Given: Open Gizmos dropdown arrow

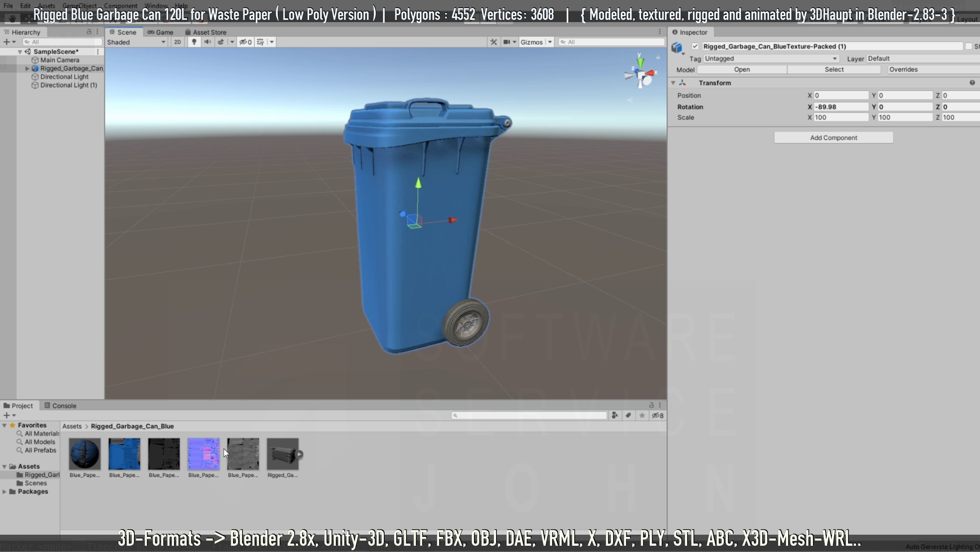Looking at the screenshot, I should [550, 42].
